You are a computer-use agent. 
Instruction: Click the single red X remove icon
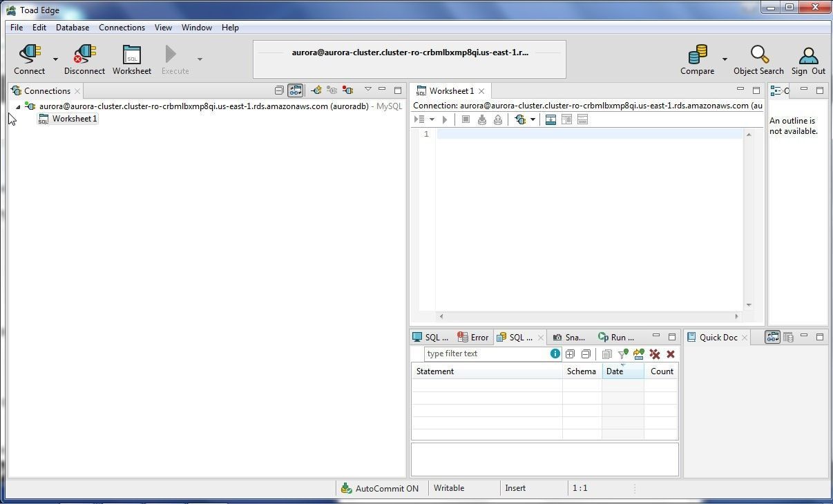point(671,354)
